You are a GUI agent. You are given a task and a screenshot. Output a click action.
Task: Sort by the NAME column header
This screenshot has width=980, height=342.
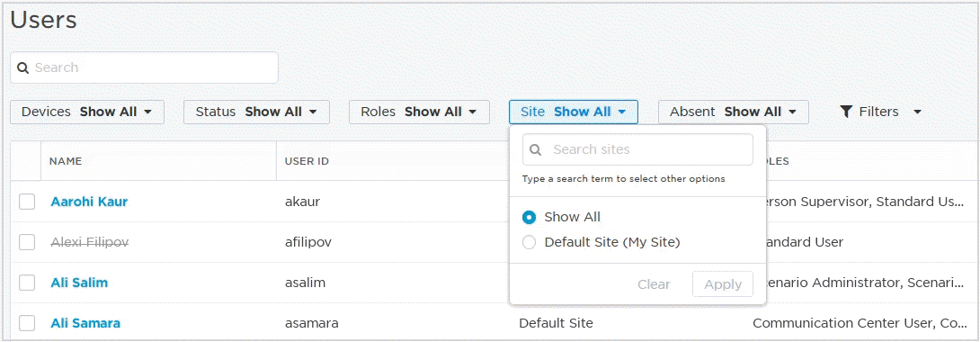(x=66, y=161)
